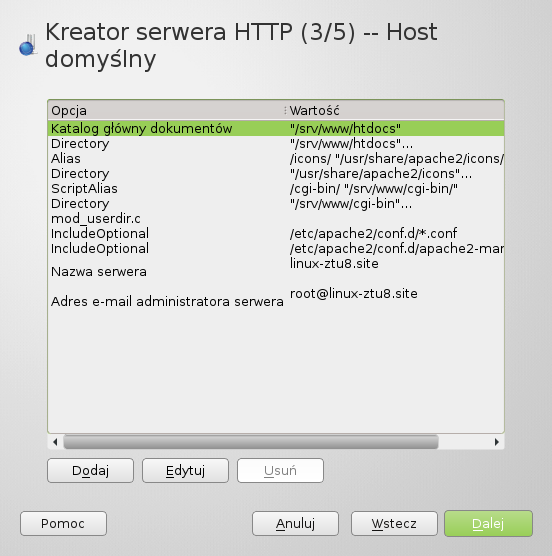The width and height of the screenshot is (552, 556).
Task: Click the Edytuj button
Action: click(185, 471)
